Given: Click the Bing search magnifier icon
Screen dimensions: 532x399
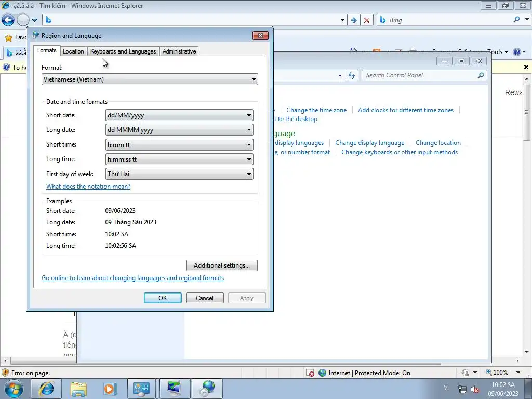Looking at the screenshot, I should click(x=516, y=20).
